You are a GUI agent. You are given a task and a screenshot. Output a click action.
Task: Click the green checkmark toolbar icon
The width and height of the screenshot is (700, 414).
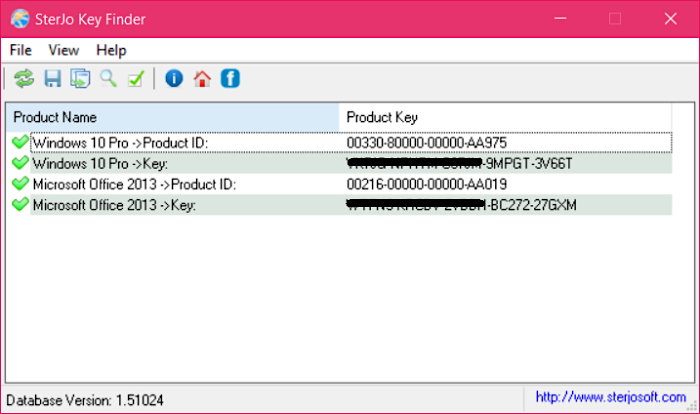point(136,79)
